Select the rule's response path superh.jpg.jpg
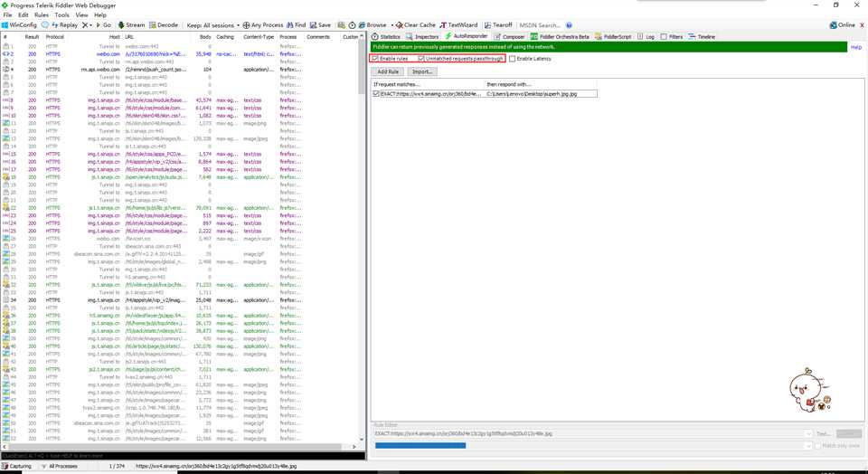The height and width of the screenshot is (474, 868). click(x=532, y=94)
